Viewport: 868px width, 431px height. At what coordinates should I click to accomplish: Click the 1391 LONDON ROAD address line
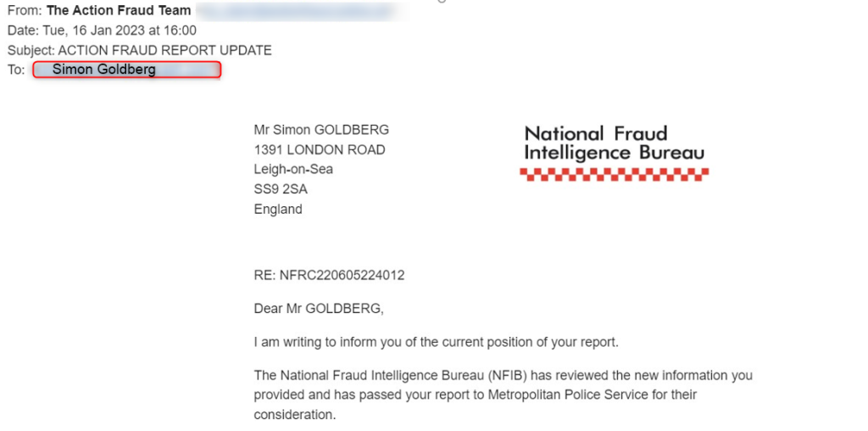point(320,149)
